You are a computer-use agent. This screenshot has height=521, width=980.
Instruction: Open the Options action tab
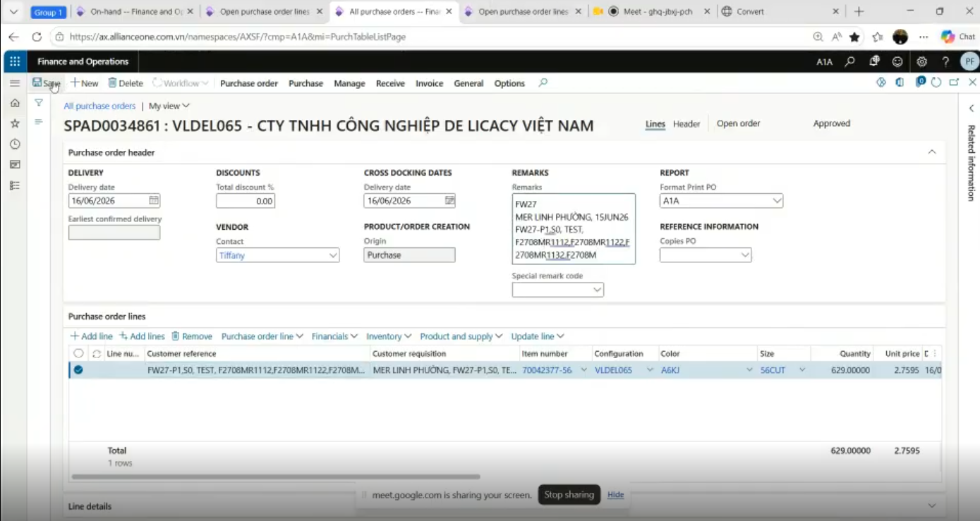point(509,83)
